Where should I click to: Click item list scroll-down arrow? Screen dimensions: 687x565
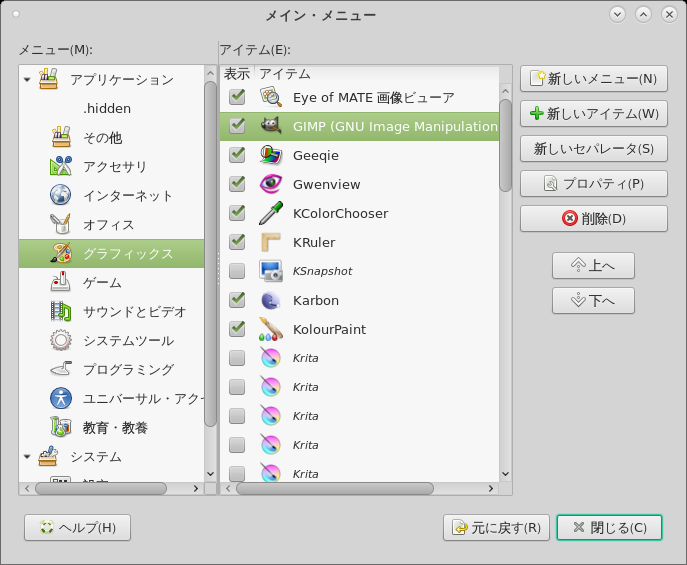(x=505, y=474)
